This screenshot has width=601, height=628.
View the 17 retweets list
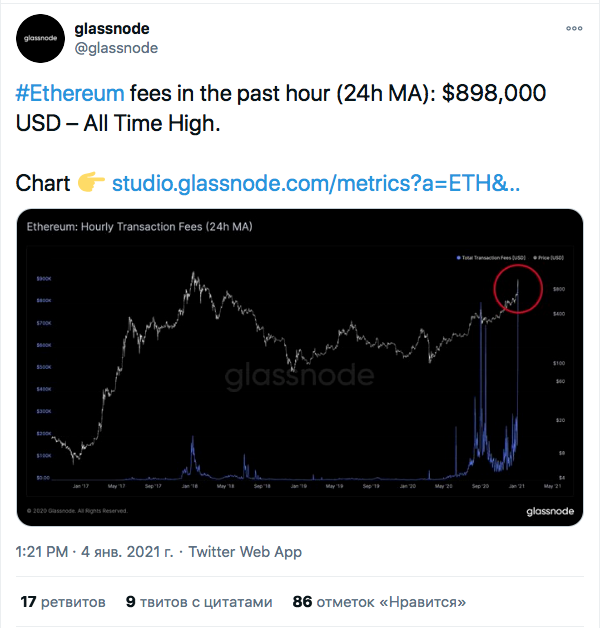click(62, 603)
